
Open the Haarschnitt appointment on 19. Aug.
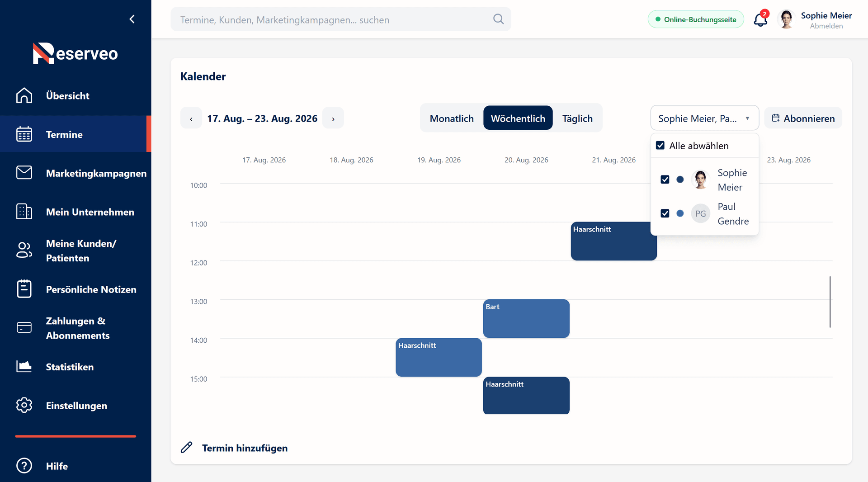(439, 357)
